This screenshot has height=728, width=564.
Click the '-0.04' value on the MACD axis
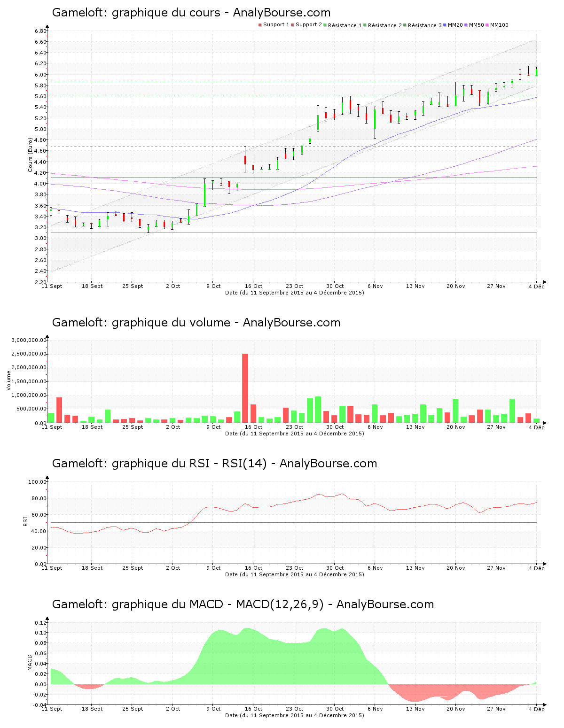[39, 705]
